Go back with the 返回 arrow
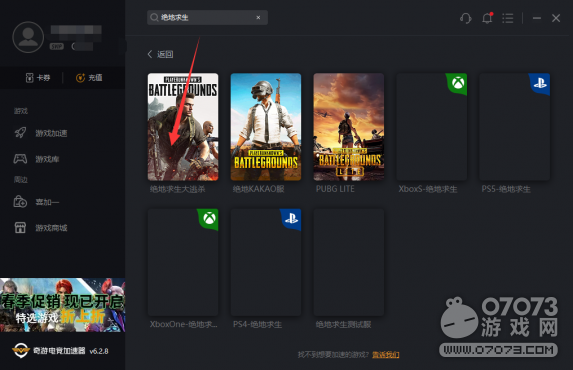The width and height of the screenshot is (573, 370). point(160,54)
